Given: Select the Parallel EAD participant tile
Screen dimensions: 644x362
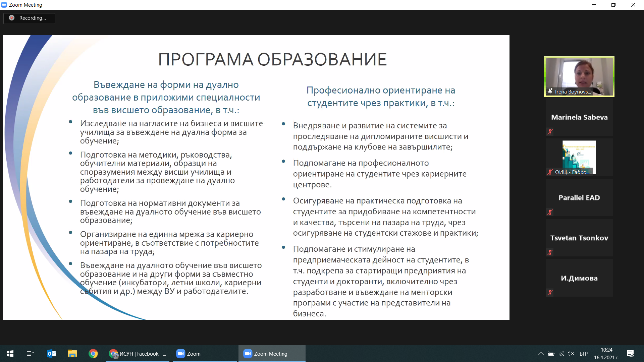Looking at the screenshot, I should pyautogui.click(x=579, y=197).
